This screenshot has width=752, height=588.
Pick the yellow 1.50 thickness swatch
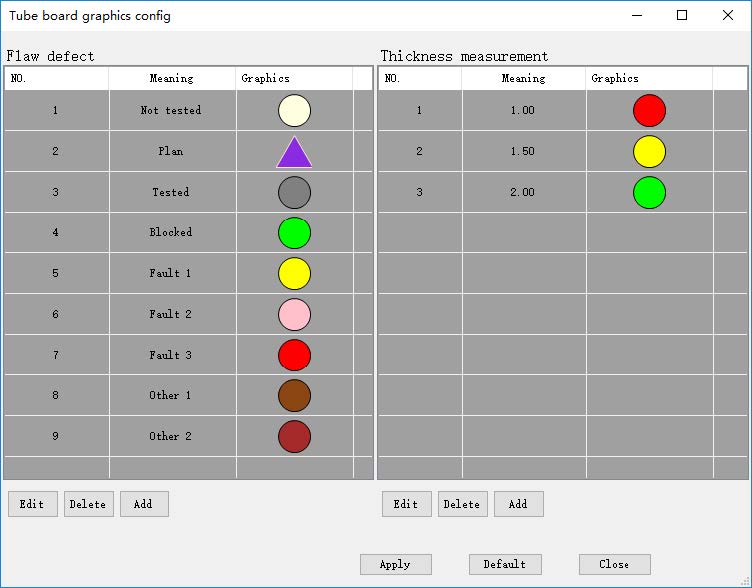point(649,152)
